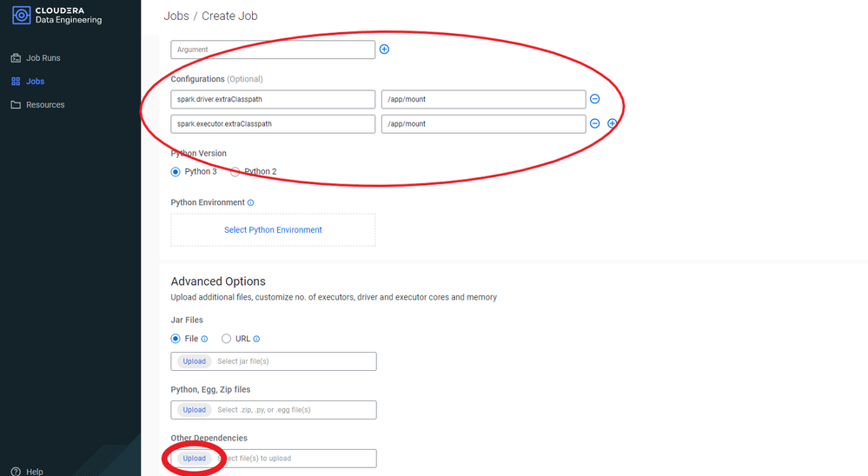Focus the Argument input field
This screenshot has width=868, height=476.
pyautogui.click(x=273, y=50)
